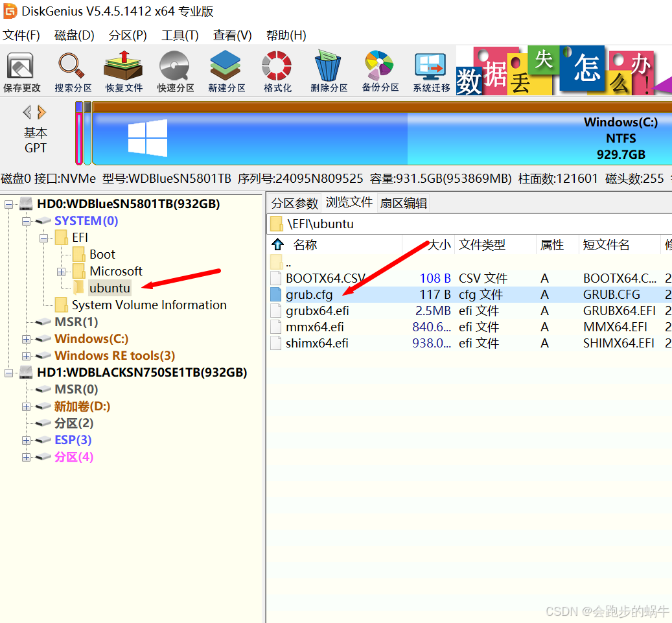Select the grub.cfg file row
The width and height of the screenshot is (672, 623).
469,294
